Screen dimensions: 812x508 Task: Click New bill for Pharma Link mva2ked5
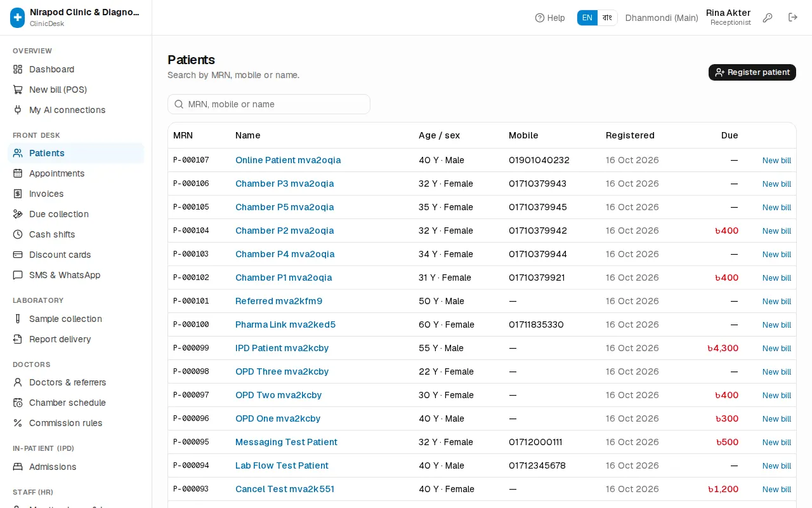[776, 324]
